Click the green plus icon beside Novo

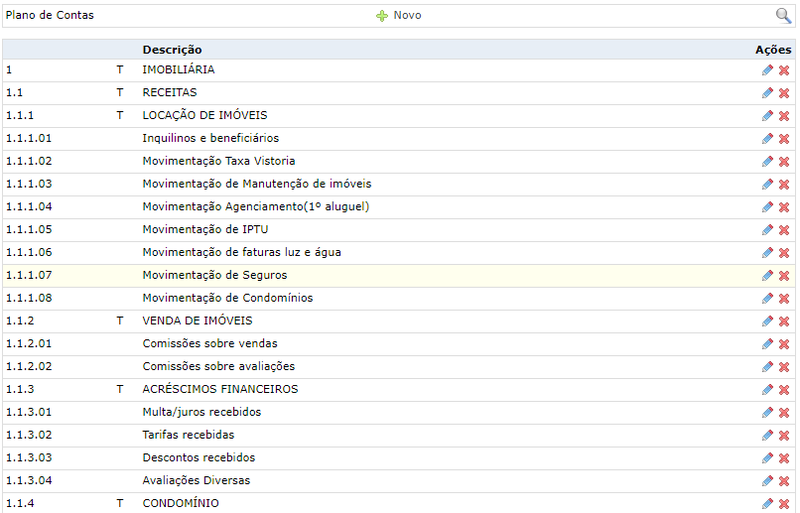point(382,16)
